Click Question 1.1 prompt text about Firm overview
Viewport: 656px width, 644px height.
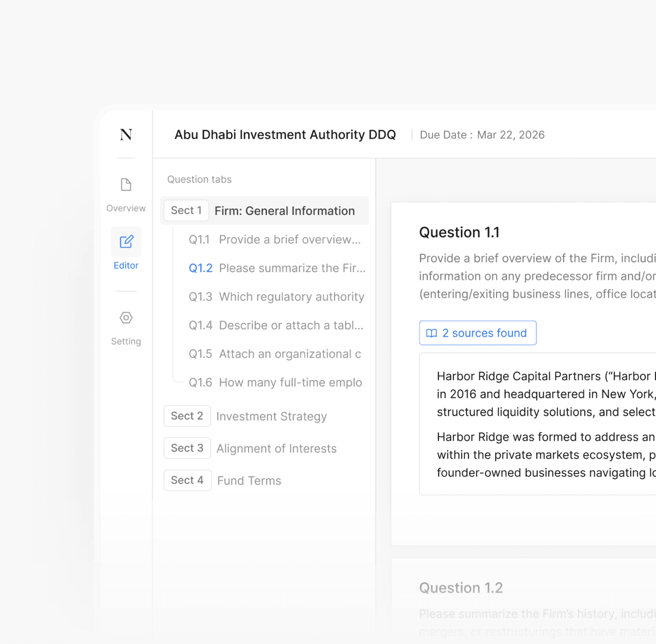pyautogui.click(x=537, y=276)
